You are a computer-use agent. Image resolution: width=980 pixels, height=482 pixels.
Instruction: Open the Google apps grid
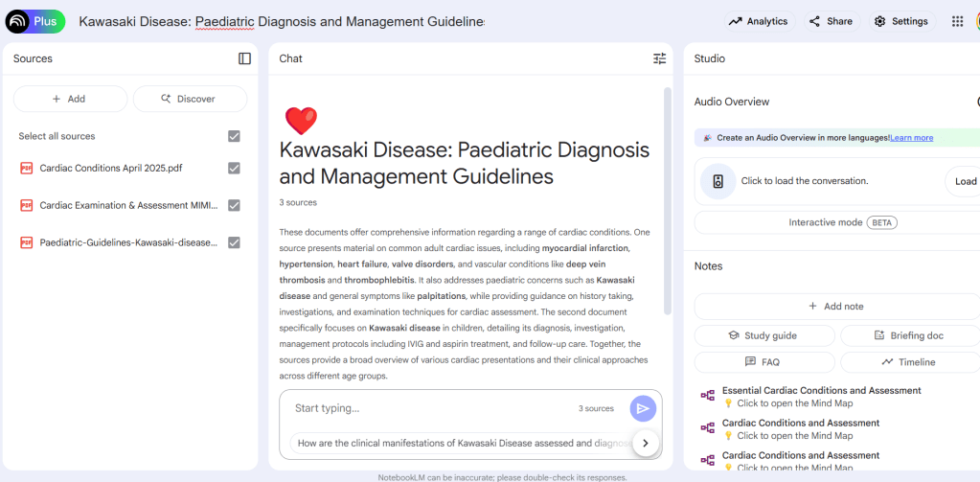click(957, 21)
